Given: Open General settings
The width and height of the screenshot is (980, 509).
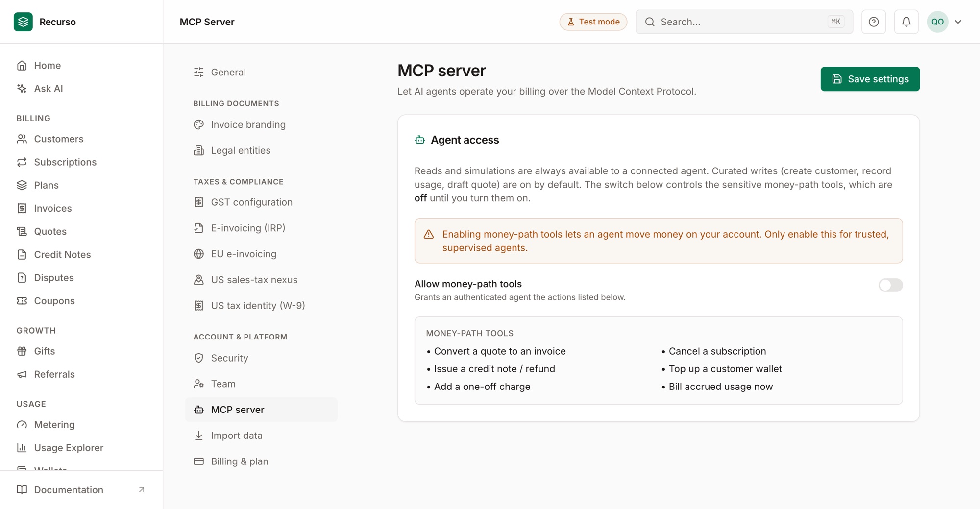Looking at the screenshot, I should [x=261, y=73].
